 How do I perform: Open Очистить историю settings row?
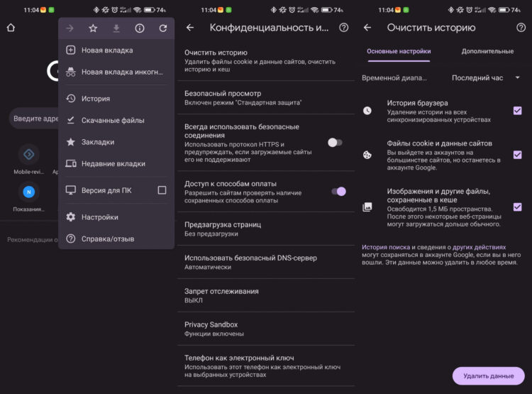(x=266, y=61)
